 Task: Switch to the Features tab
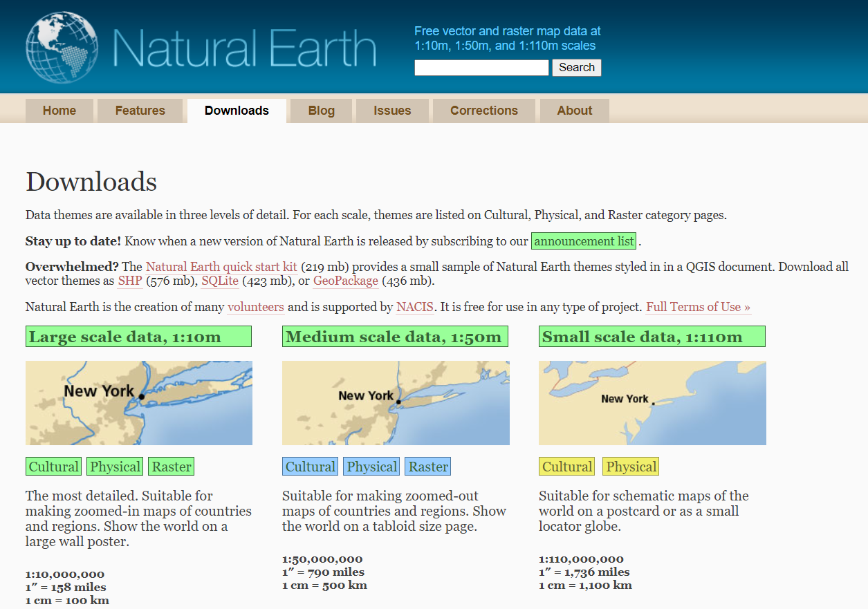click(x=140, y=111)
